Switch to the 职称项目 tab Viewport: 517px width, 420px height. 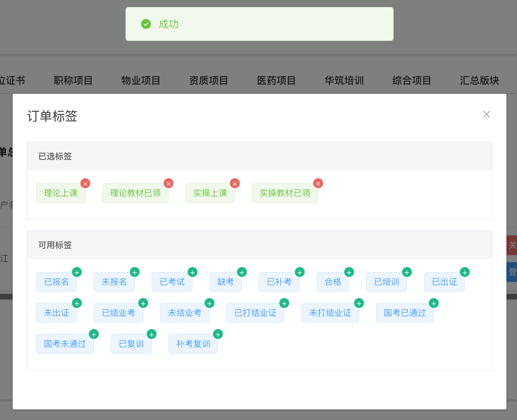pyautogui.click(x=73, y=80)
